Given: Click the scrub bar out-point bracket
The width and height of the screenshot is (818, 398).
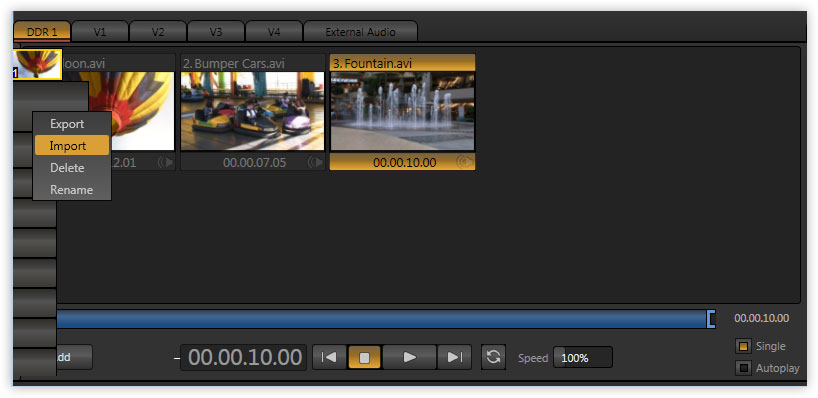Looking at the screenshot, I should pos(711,319).
